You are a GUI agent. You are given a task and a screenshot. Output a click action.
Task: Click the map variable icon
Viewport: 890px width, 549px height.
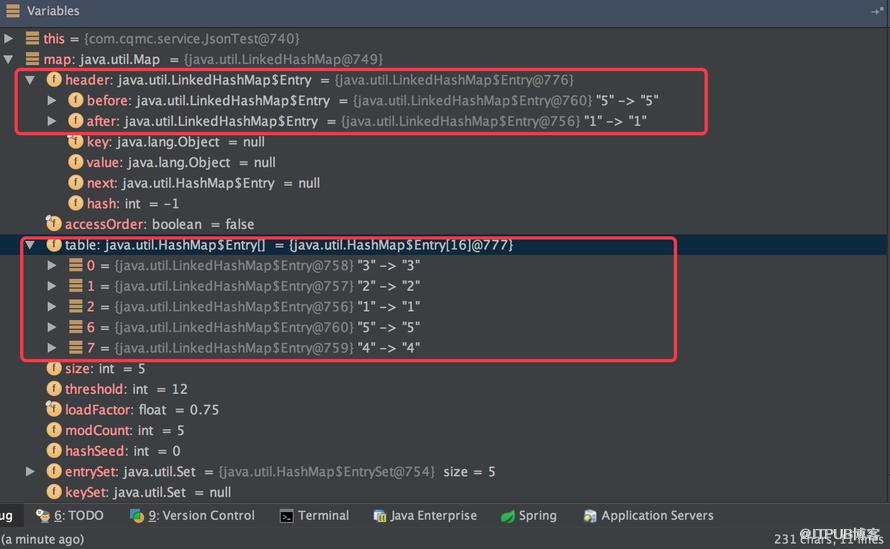point(32,59)
